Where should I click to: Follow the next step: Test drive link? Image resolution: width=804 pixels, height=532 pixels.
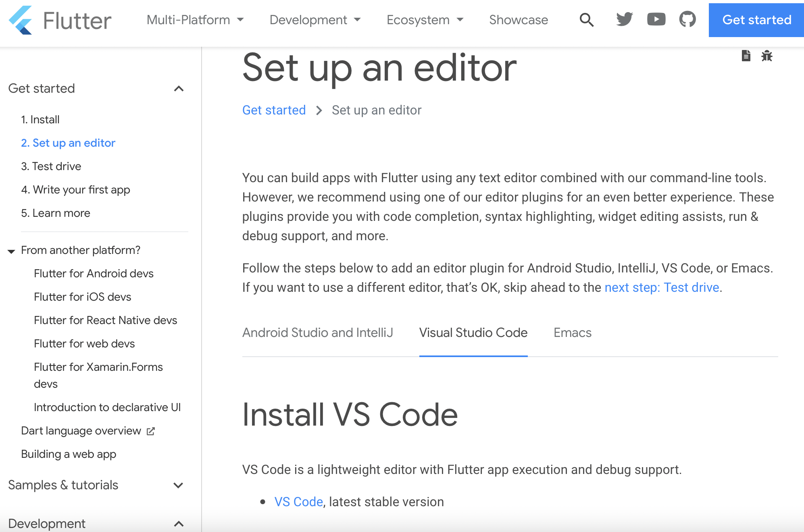click(662, 287)
